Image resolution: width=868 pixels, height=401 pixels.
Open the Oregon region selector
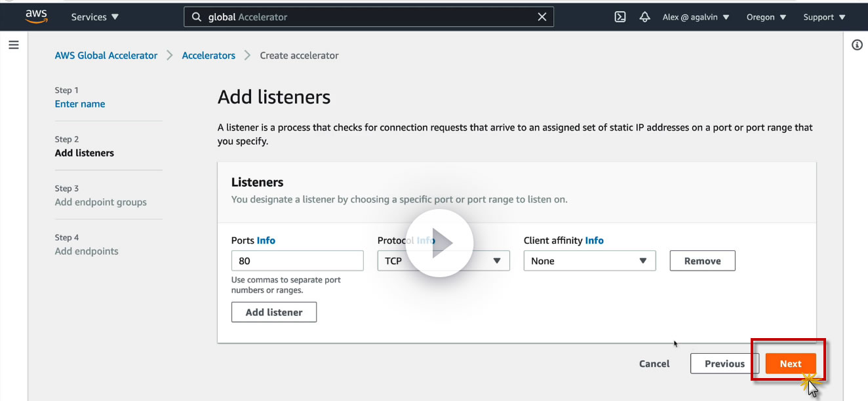[x=766, y=17]
